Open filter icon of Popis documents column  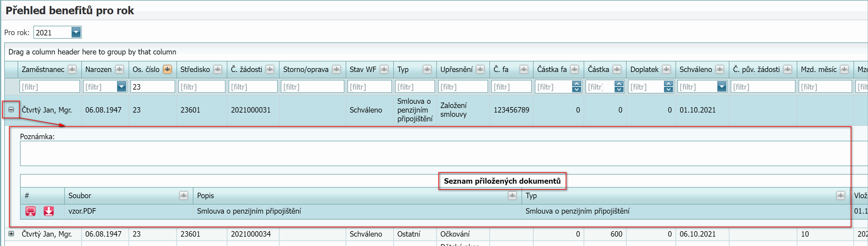pyautogui.click(x=512, y=195)
